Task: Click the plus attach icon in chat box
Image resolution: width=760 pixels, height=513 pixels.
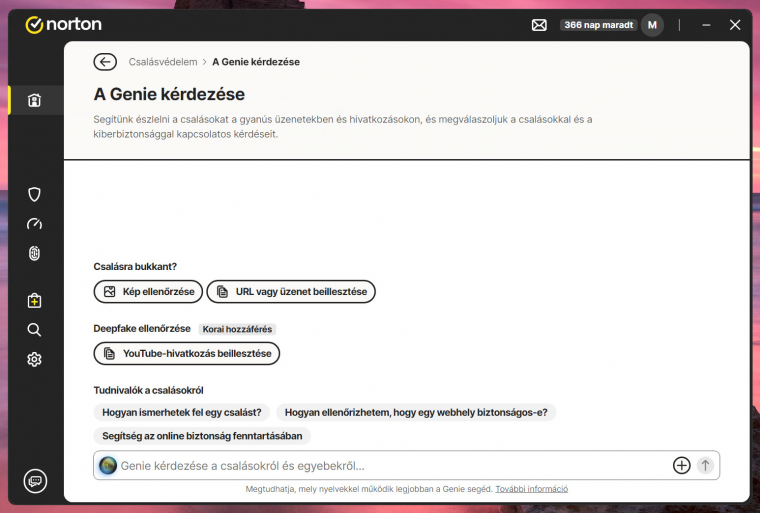Action: point(681,465)
